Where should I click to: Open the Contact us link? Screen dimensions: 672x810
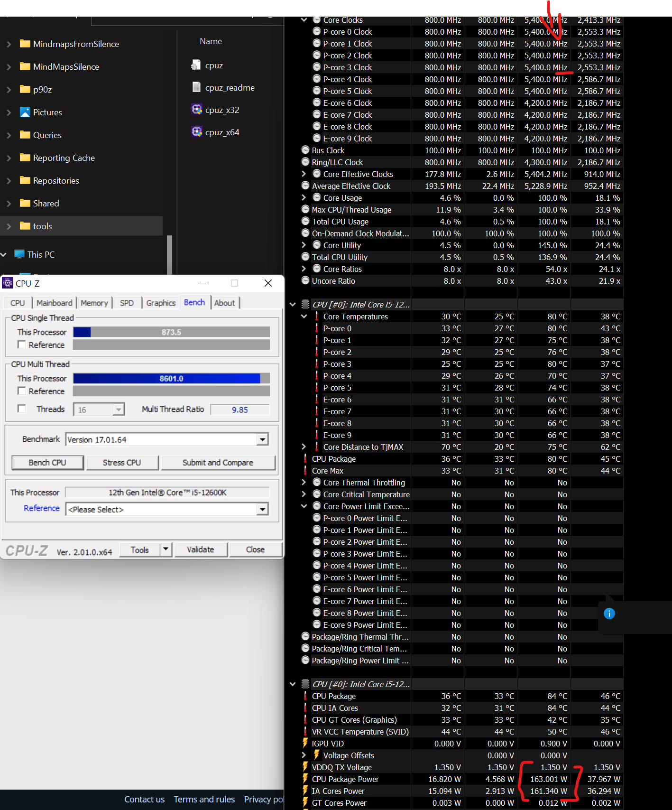coord(145,799)
